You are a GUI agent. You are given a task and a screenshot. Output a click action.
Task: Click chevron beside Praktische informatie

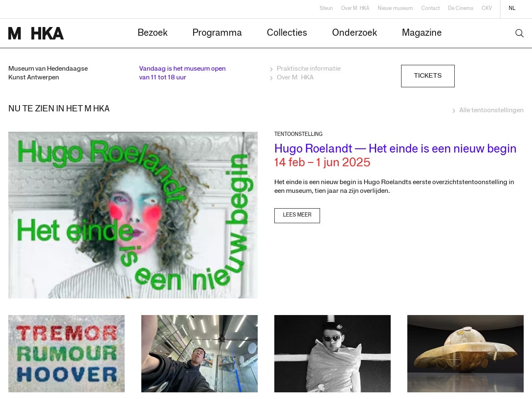tap(271, 69)
